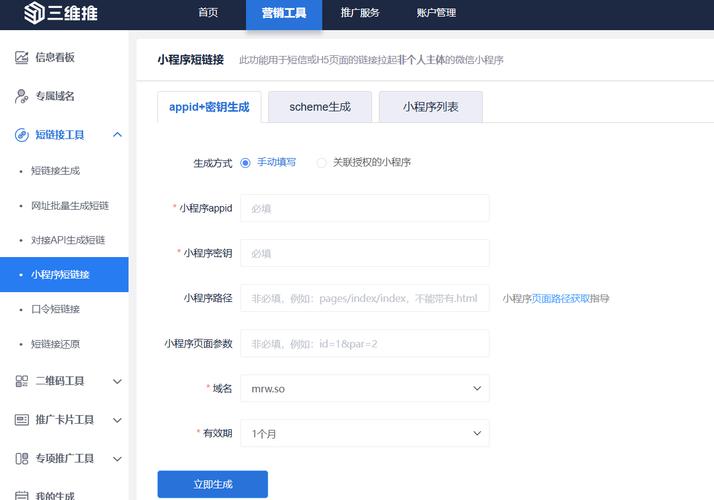Open 短链接还原 in sidebar
The image size is (714, 500).
(56, 344)
